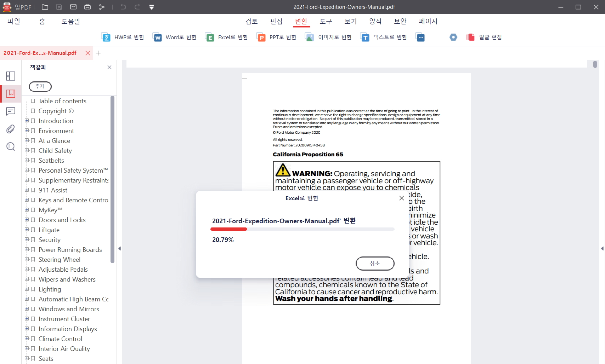The height and width of the screenshot is (364, 605).
Task: Expand the Doors and Locks bookmark
Action: [x=27, y=220]
